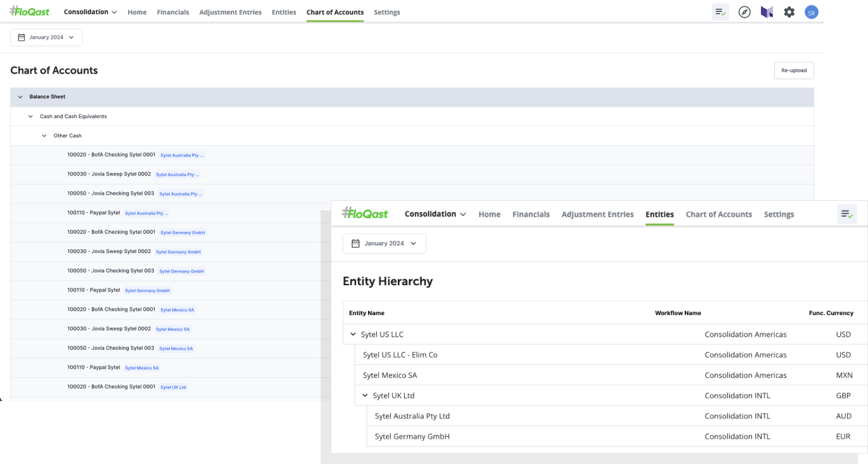Open Consolidation dropdown in Chart of Accounts window
Image resolution: width=868 pixels, height=464 pixels.
90,12
